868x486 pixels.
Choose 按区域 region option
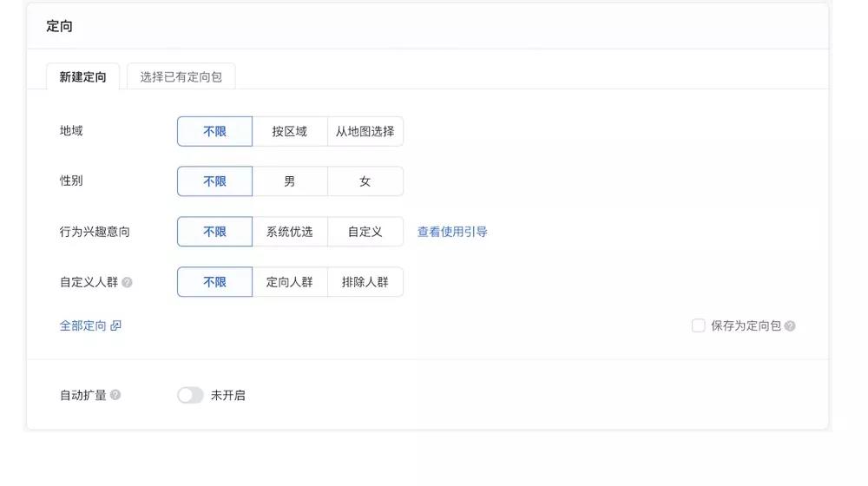tap(290, 131)
